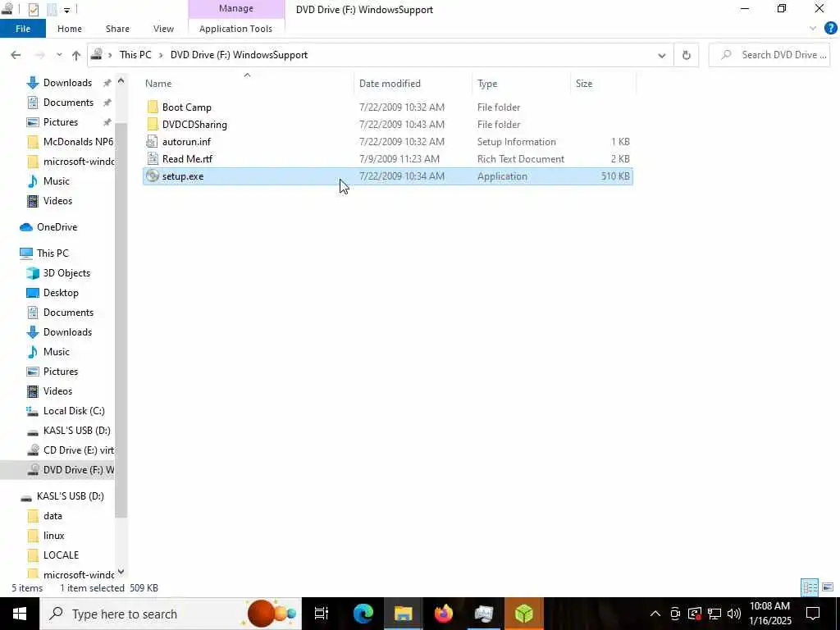
Task: Open the volume control in system tray
Action: tap(734, 614)
